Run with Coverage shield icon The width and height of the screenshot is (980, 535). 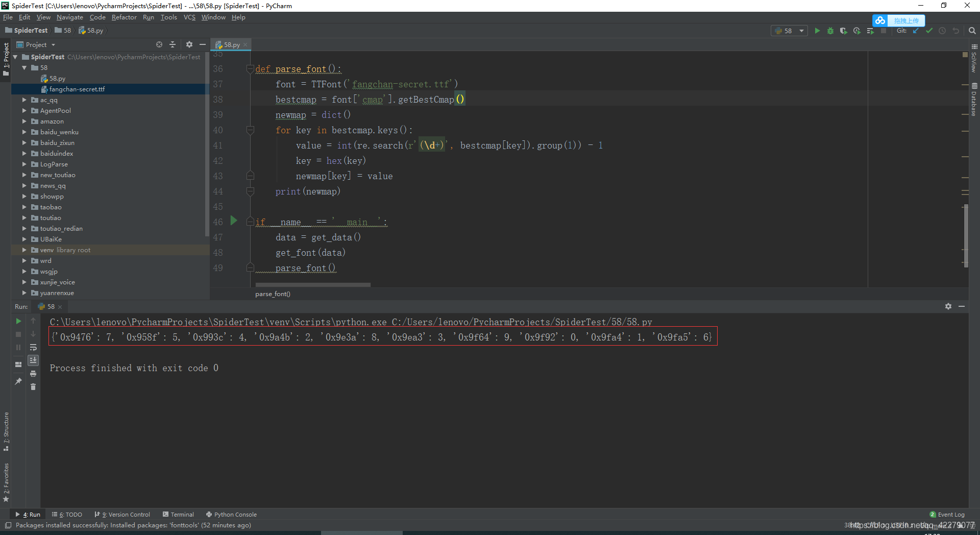click(844, 31)
